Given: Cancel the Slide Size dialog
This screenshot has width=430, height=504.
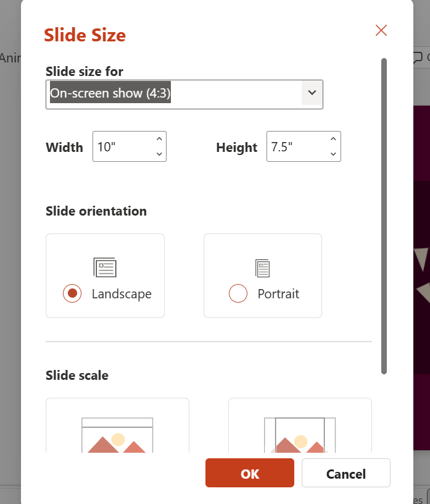Looking at the screenshot, I should 346,473.
